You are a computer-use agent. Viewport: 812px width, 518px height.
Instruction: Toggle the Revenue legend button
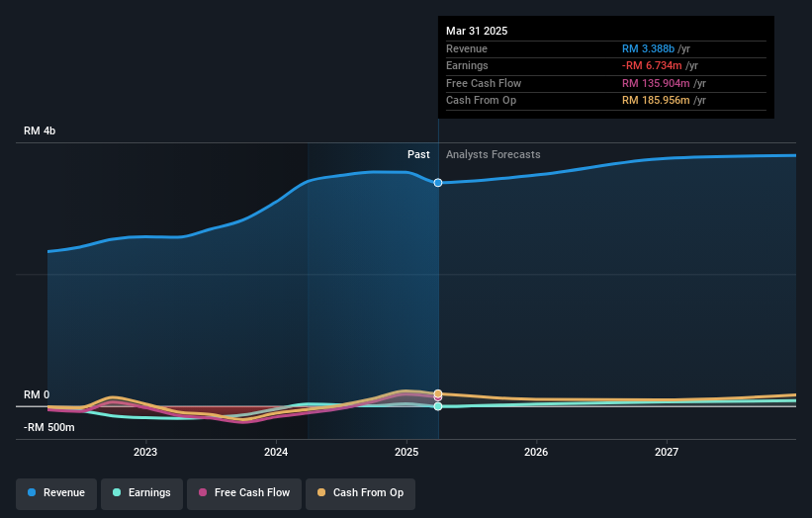pos(56,493)
